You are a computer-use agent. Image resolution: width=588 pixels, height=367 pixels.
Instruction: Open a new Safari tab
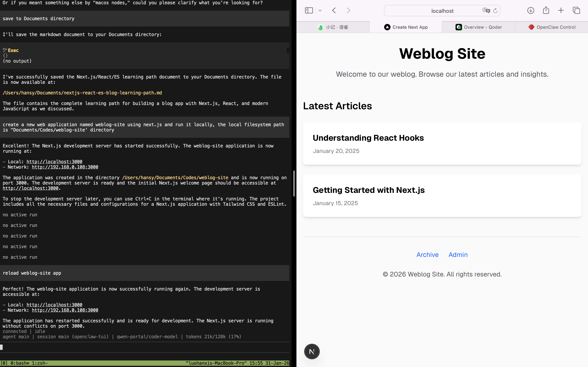561,10
